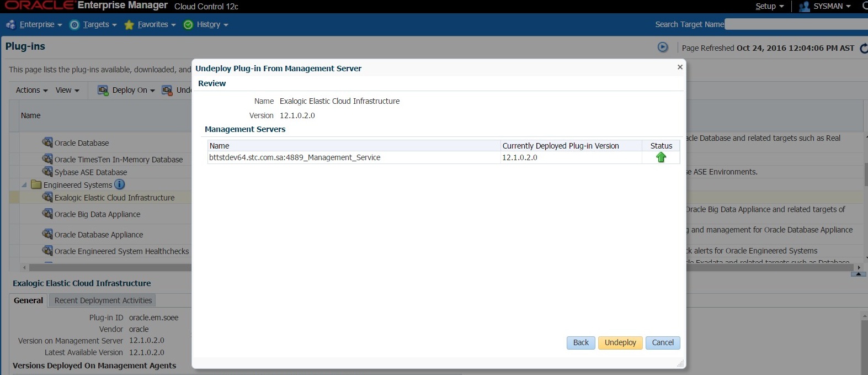The width and height of the screenshot is (868, 375).
Task: Switch to the General tab
Action: point(28,300)
